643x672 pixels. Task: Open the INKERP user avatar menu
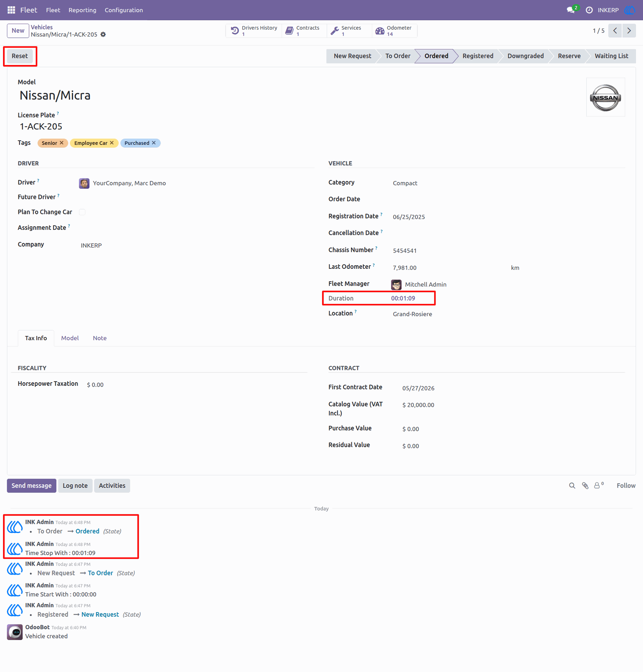(x=630, y=10)
